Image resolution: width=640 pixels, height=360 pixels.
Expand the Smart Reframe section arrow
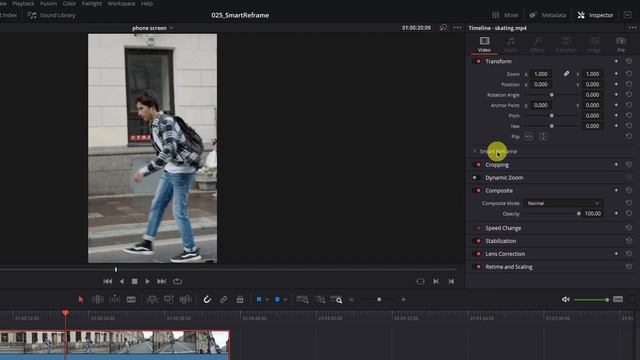coord(474,151)
